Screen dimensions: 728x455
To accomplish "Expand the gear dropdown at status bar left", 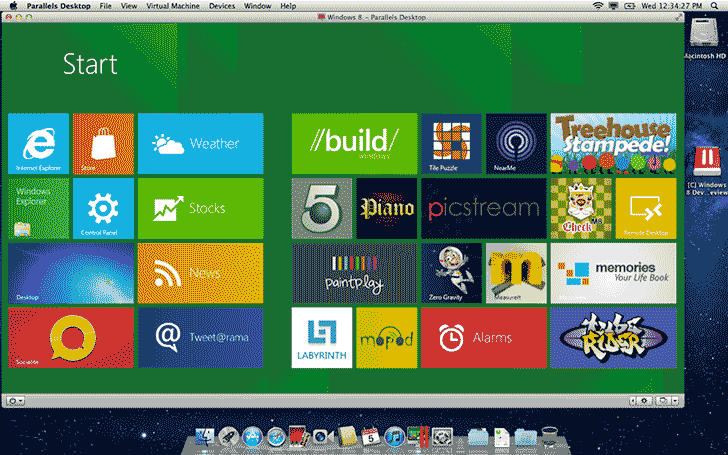I will (15, 401).
